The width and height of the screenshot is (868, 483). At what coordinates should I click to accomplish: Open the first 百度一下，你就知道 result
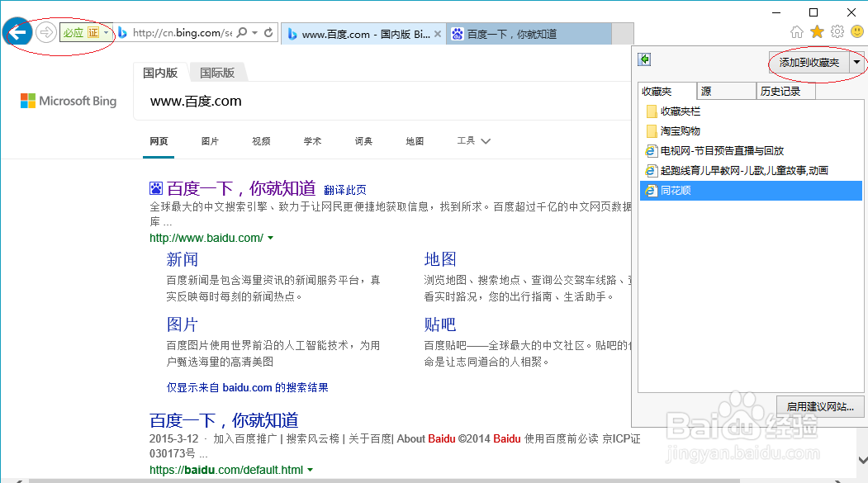point(241,189)
